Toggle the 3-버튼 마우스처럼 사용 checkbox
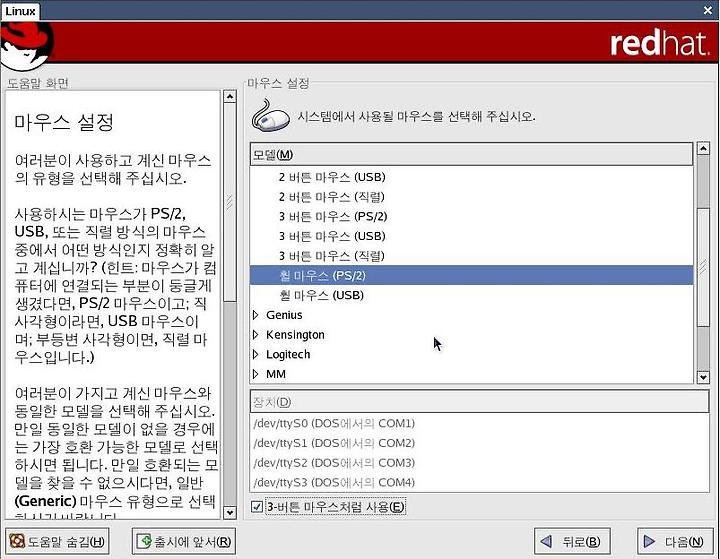Screen dimensions: 720x559 pyautogui.click(x=257, y=507)
